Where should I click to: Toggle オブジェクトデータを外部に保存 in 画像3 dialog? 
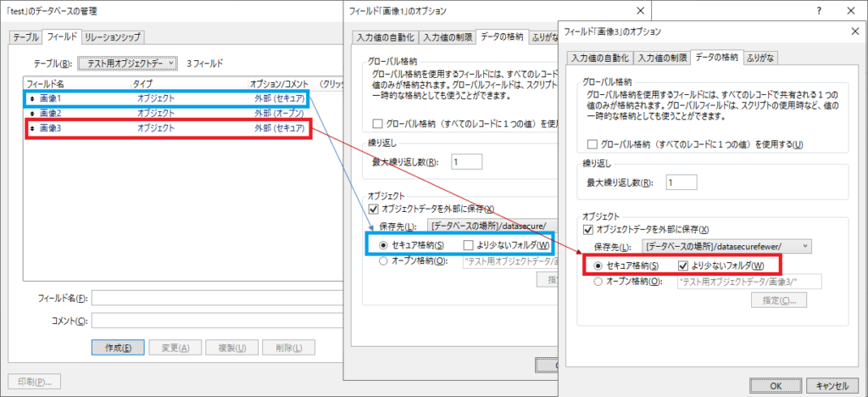tap(589, 229)
